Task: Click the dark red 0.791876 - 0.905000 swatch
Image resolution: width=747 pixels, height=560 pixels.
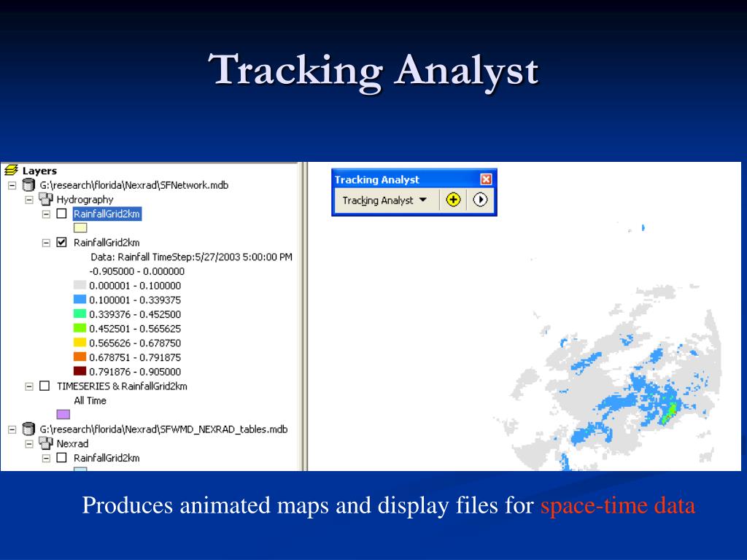Action: tap(80, 370)
